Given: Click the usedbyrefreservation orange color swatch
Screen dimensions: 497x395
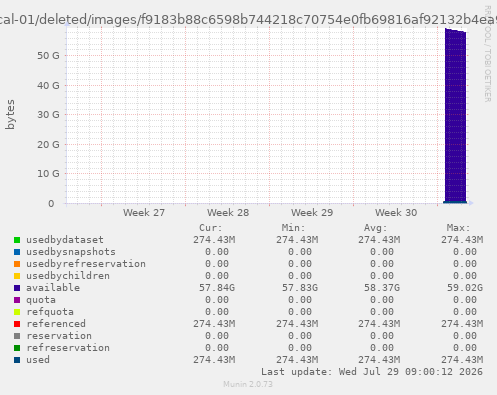Looking at the screenshot, I should pyautogui.click(x=17, y=264).
